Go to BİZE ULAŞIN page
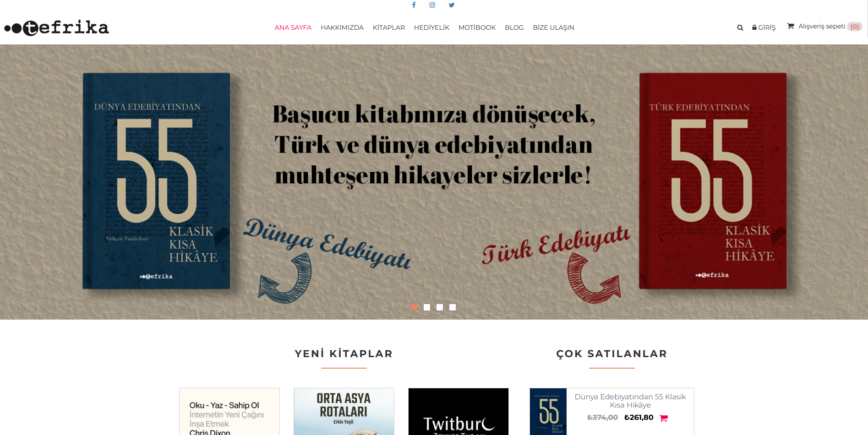868x435 pixels. click(x=553, y=27)
